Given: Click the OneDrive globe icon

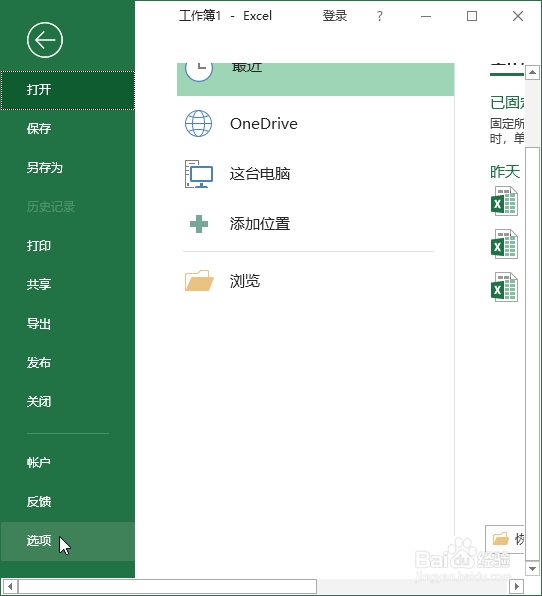Looking at the screenshot, I should point(198,124).
